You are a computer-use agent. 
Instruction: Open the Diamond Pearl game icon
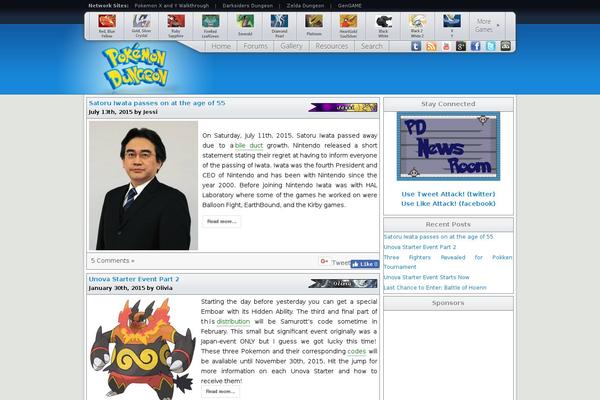pos(279,26)
